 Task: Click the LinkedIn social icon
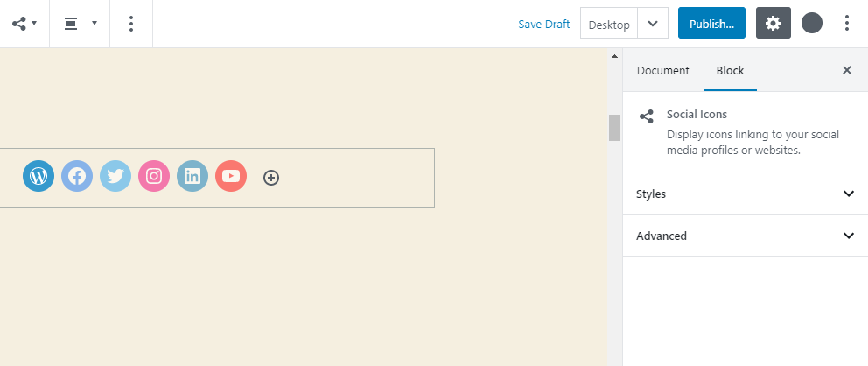pos(192,176)
